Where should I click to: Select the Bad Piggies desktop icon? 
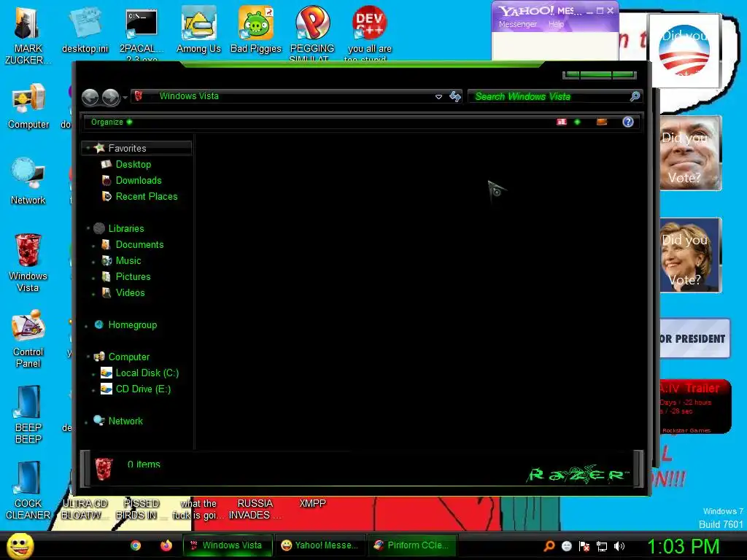tap(256, 31)
